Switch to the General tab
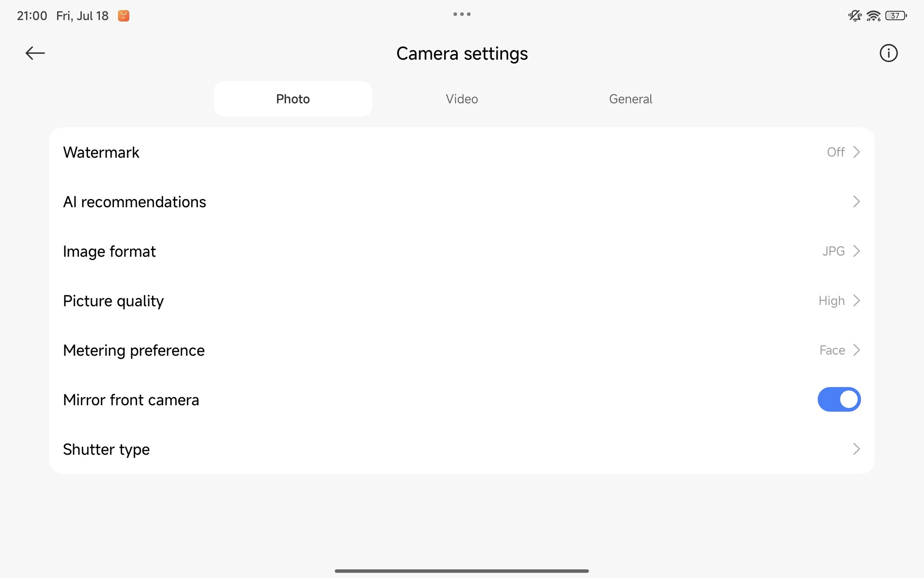Image resolution: width=924 pixels, height=578 pixels. pyautogui.click(x=630, y=99)
